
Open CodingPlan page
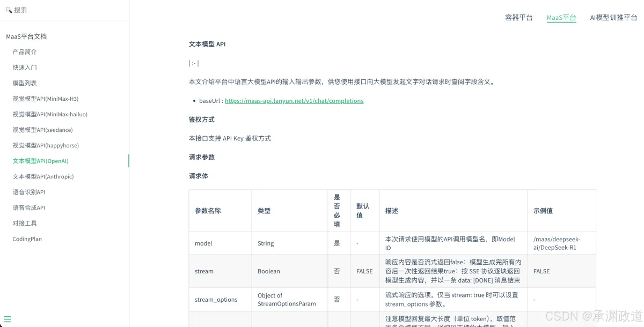point(27,239)
